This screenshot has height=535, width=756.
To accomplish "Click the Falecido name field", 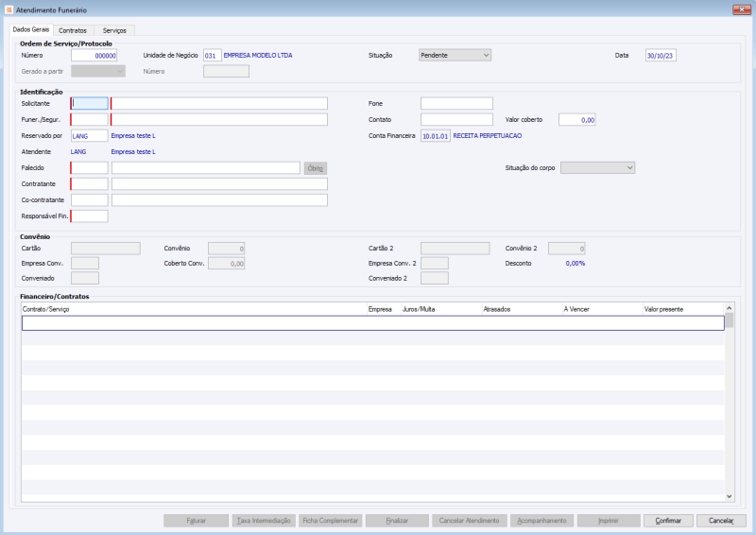I will pyautogui.click(x=206, y=168).
